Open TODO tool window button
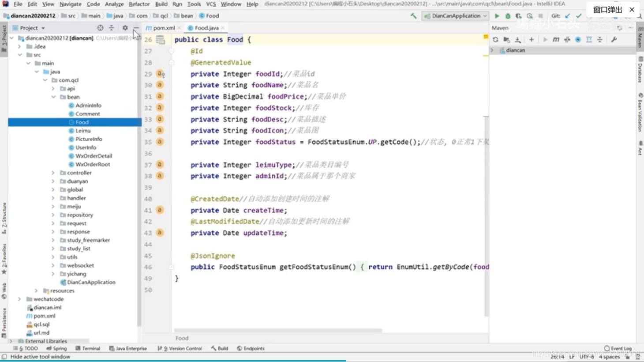This screenshot has height=362, width=644. click(x=26, y=348)
